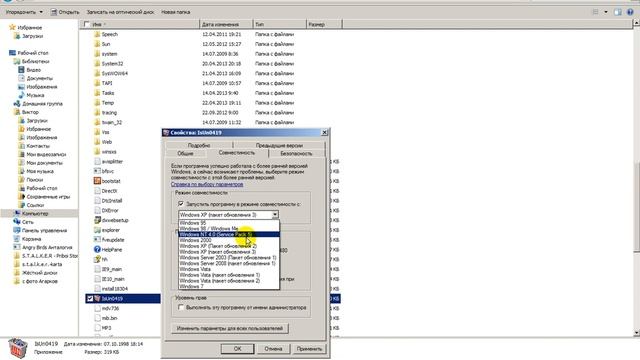Confirm the dialog with OK
The height and width of the screenshot is (360, 640).
(x=238, y=349)
